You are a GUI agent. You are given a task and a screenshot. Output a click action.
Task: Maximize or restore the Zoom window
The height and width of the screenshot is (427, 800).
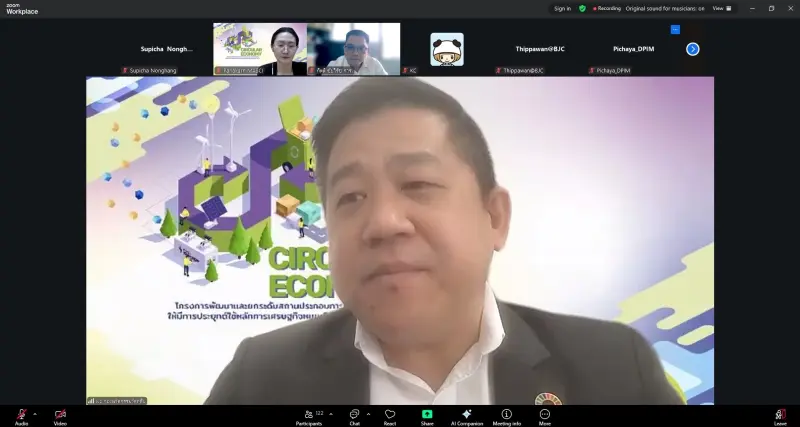tap(771, 9)
